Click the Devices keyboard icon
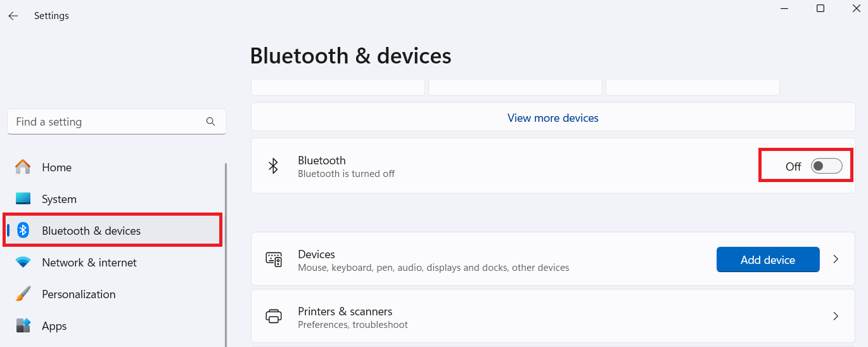This screenshot has height=347, width=868. pos(274,259)
